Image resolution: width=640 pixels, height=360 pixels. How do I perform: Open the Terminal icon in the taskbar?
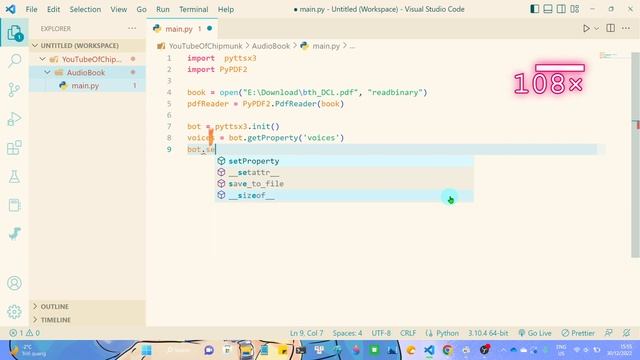click(x=301, y=350)
